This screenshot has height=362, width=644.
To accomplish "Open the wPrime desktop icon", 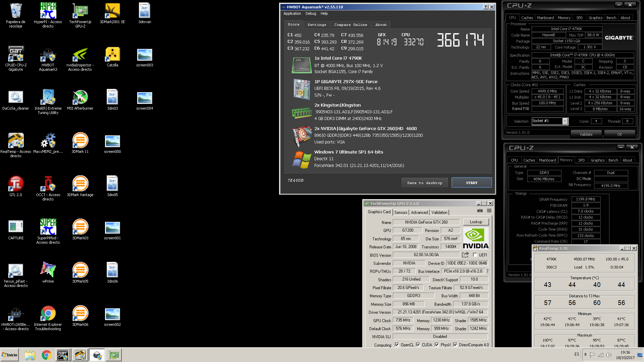I will 48,273.
